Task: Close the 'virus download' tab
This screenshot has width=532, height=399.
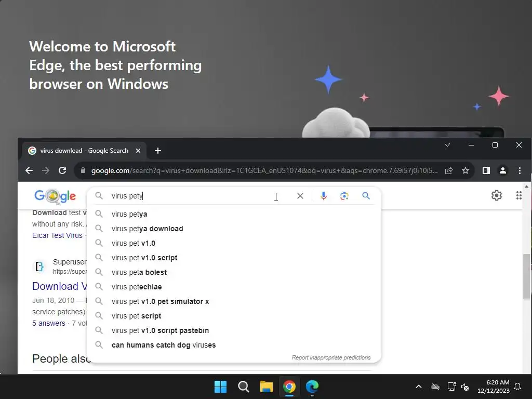Action: pos(138,151)
